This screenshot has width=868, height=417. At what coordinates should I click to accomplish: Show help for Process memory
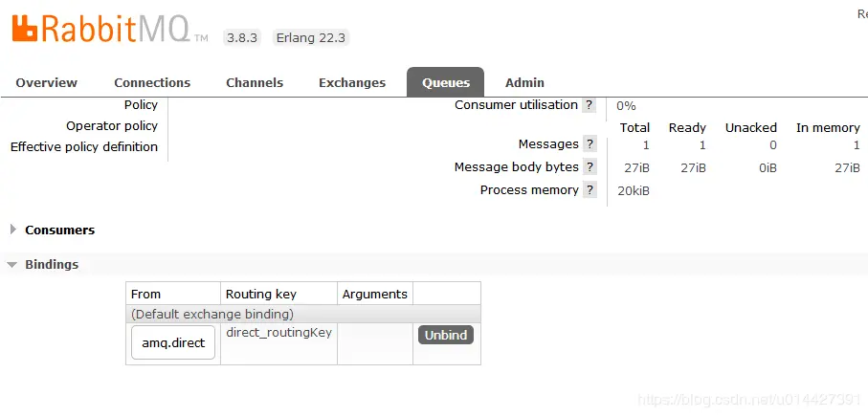click(x=590, y=190)
